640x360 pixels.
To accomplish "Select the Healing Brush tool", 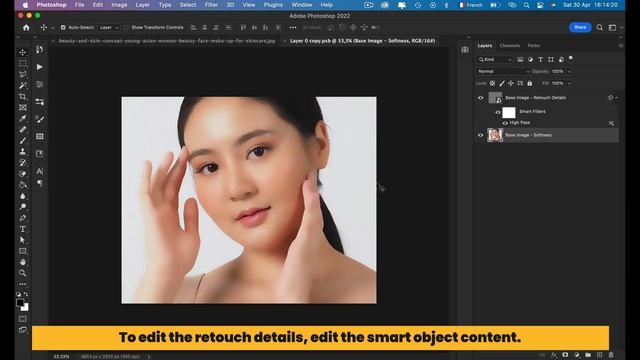I will (x=23, y=129).
